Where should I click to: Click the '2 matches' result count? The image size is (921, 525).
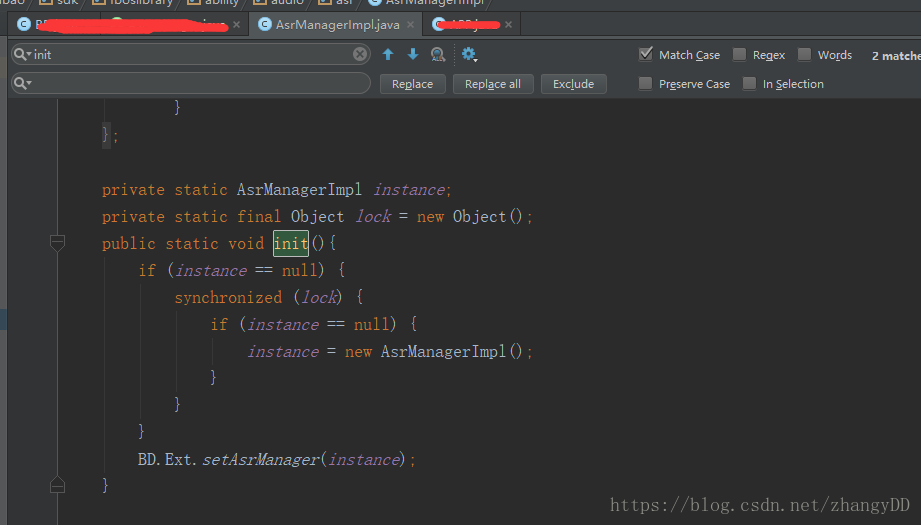click(x=896, y=56)
